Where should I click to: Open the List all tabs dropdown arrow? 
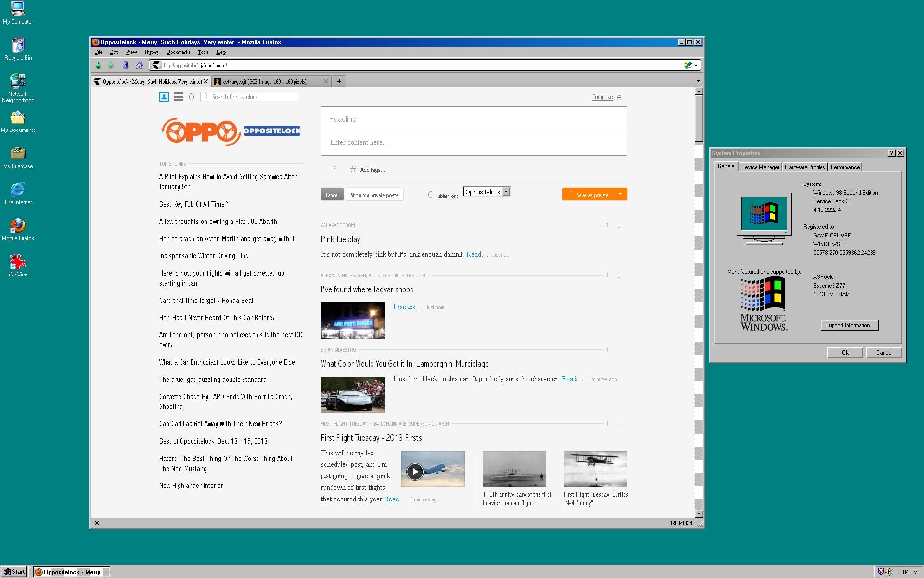[x=698, y=81]
